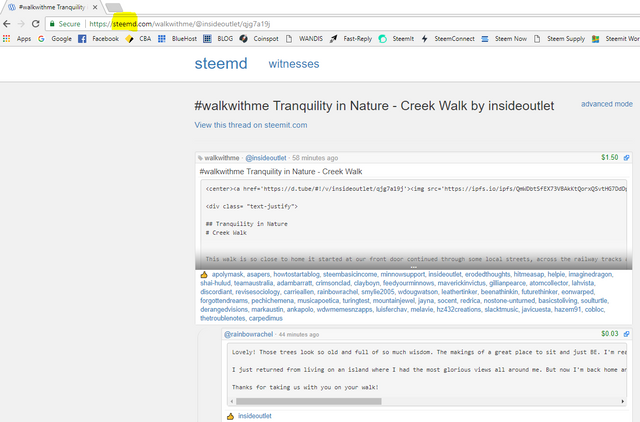Open voter minnowsupport profile
Image resolution: width=640 pixels, height=422 pixels.
402,275
